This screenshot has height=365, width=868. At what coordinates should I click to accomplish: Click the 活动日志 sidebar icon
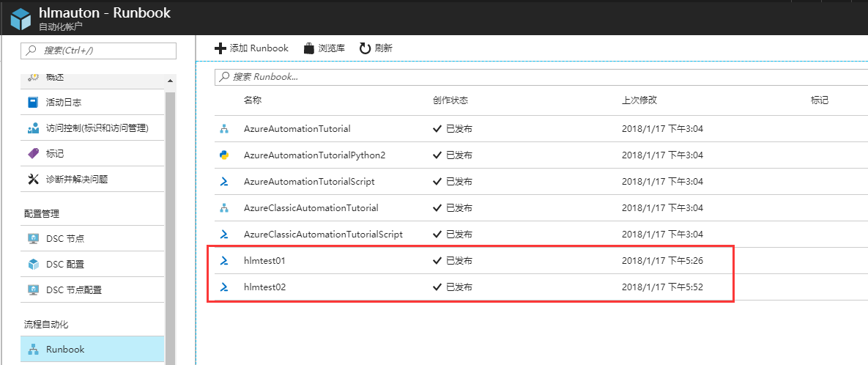[33, 103]
